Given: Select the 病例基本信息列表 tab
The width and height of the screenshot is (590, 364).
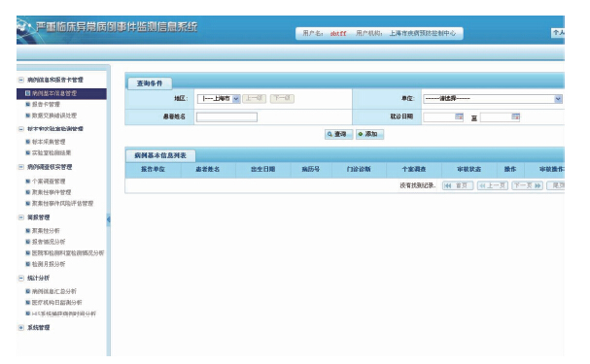Looking at the screenshot, I should (x=160, y=155).
